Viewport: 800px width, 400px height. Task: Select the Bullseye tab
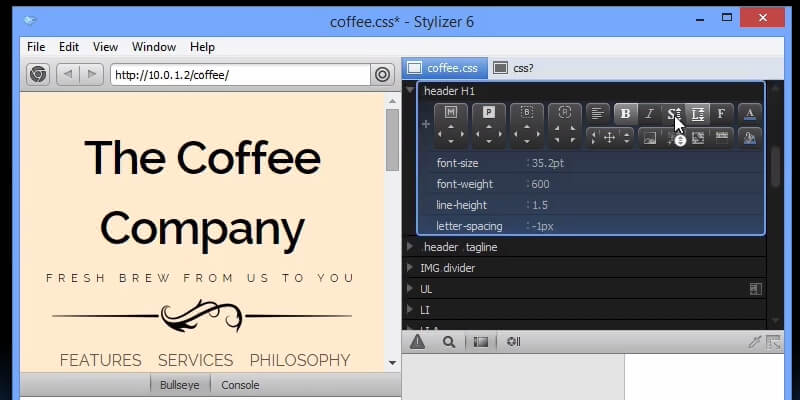[180, 385]
